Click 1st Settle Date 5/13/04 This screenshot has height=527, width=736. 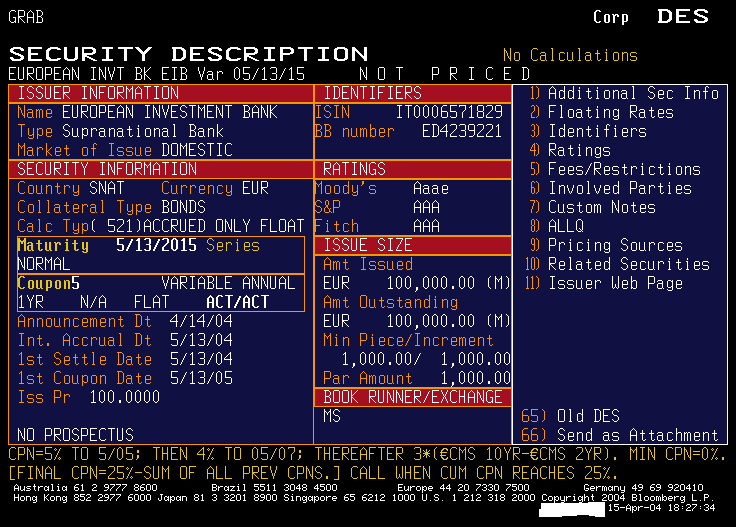coord(201,359)
